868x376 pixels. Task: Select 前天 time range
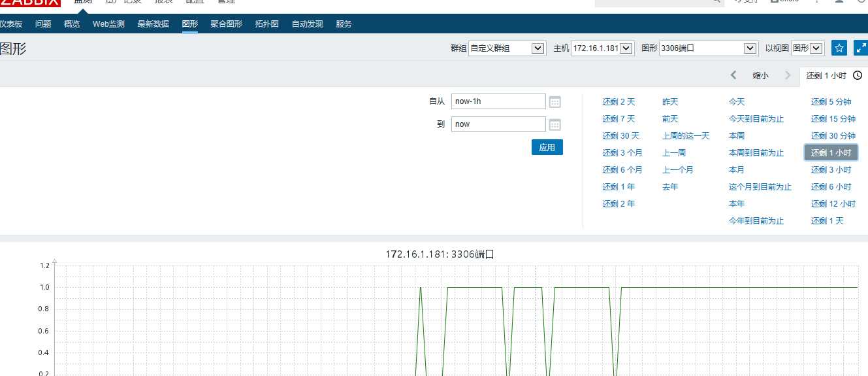pyautogui.click(x=670, y=119)
